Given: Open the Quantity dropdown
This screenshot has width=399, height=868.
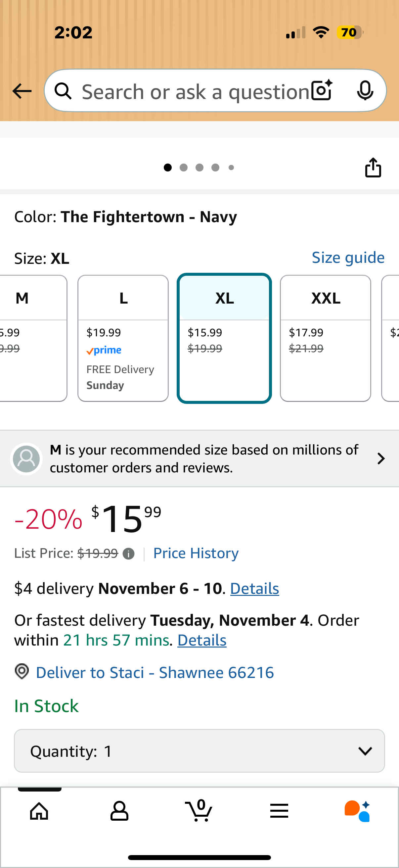Looking at the screenshot, I should pos(199,751).
